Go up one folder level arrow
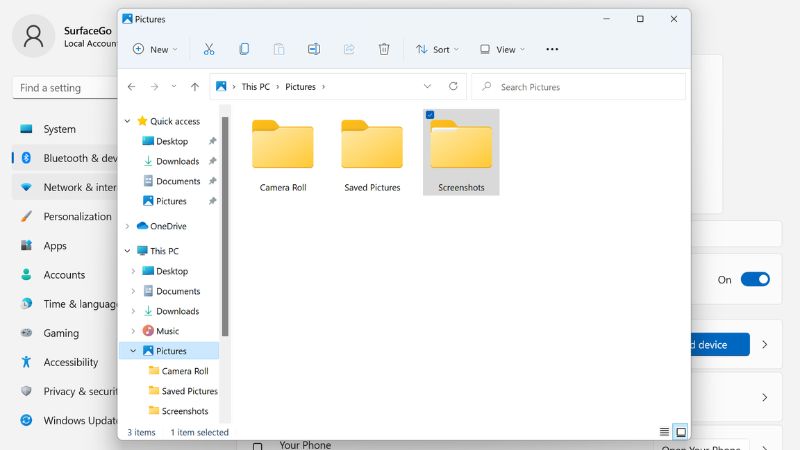The image size is (800, 450). coord(195,87)
